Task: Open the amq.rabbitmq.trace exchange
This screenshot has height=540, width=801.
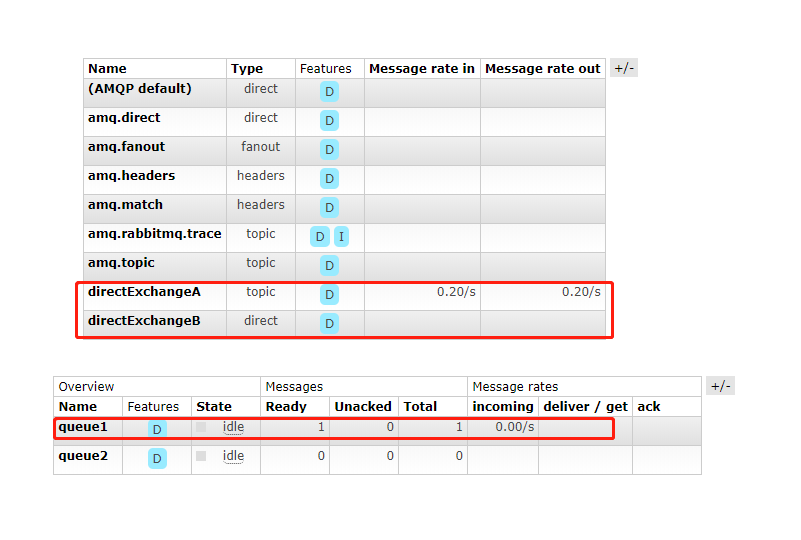Action: 155,233
